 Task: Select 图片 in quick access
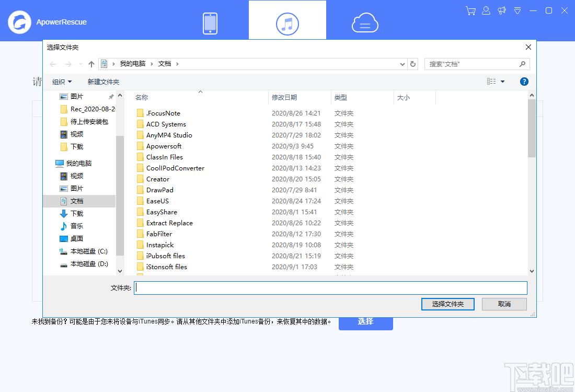(x=77, y=97)
